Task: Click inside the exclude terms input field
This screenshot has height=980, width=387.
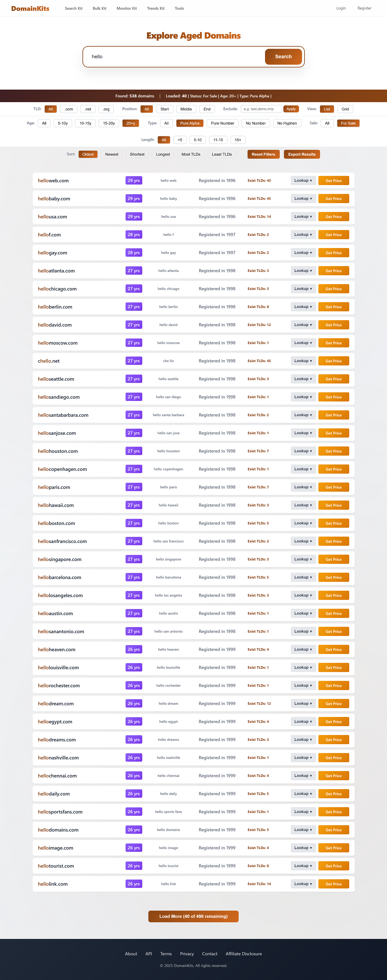Action: click(261, 109)
